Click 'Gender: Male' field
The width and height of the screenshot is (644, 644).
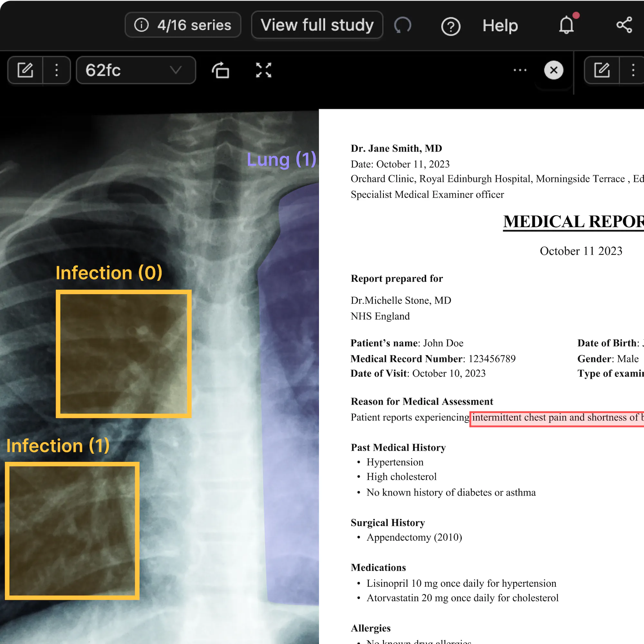[x=608, y=359]
